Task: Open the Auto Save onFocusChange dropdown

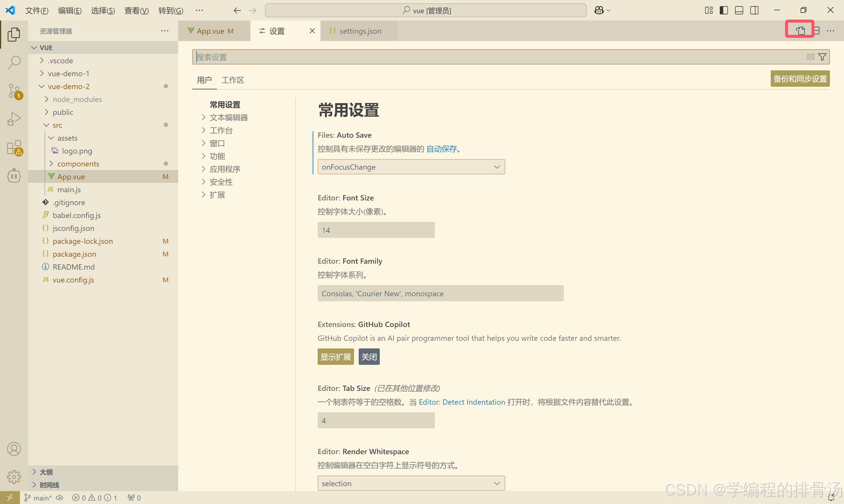Action: coord(411,167)
